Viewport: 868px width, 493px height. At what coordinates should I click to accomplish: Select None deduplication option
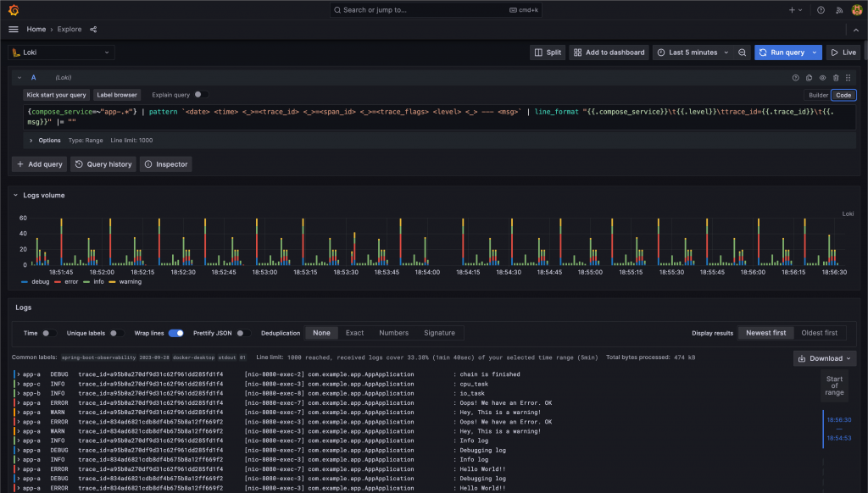pos(321,333)
